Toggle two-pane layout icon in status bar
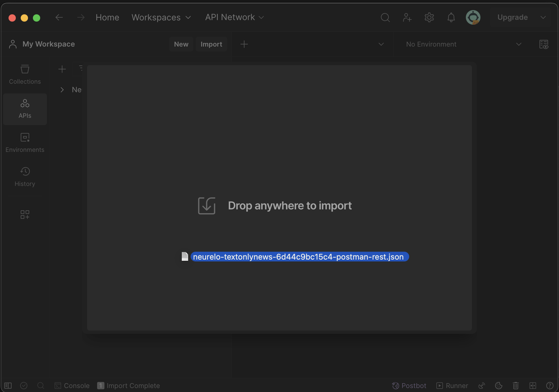 [x=533, y=386]
